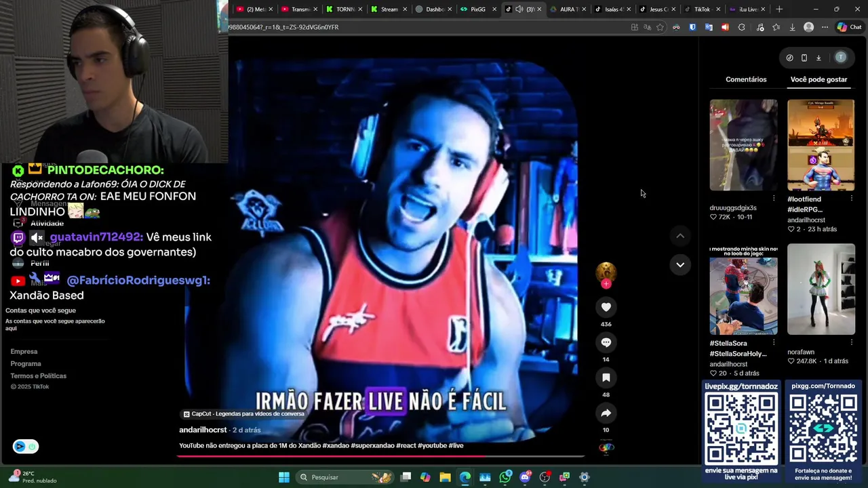868x488 pixels.
Task: Save video with the bookmark icon
Action: click(x=606, y=378)
